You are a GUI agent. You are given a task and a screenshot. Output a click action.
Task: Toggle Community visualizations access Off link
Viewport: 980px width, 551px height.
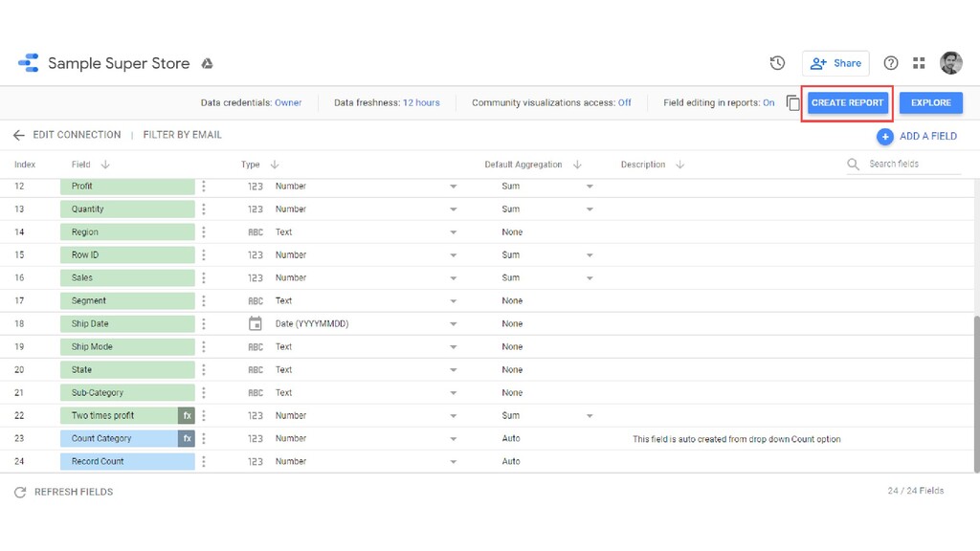(624, 103)
